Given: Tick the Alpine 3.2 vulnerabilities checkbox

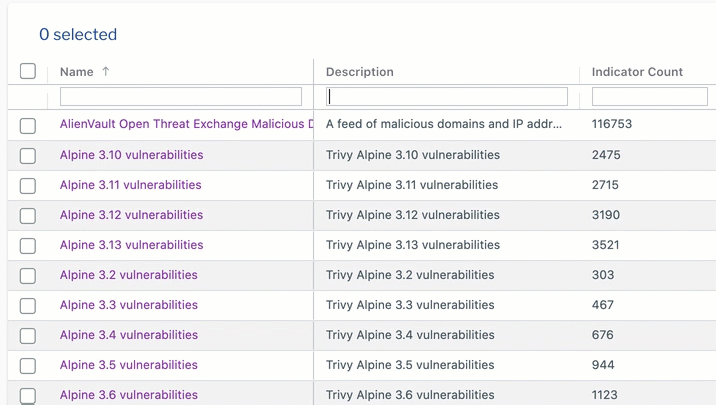Looking at the screenshot, I should point(28,276).
